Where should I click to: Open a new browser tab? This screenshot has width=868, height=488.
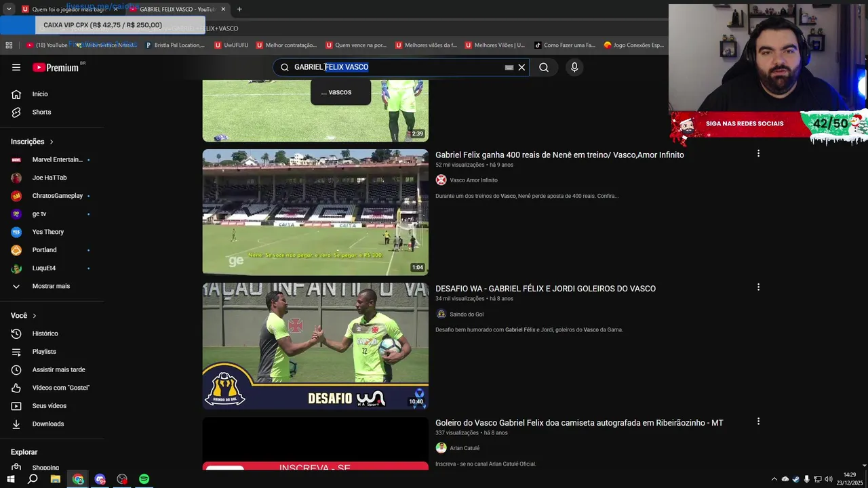(239, 9)
